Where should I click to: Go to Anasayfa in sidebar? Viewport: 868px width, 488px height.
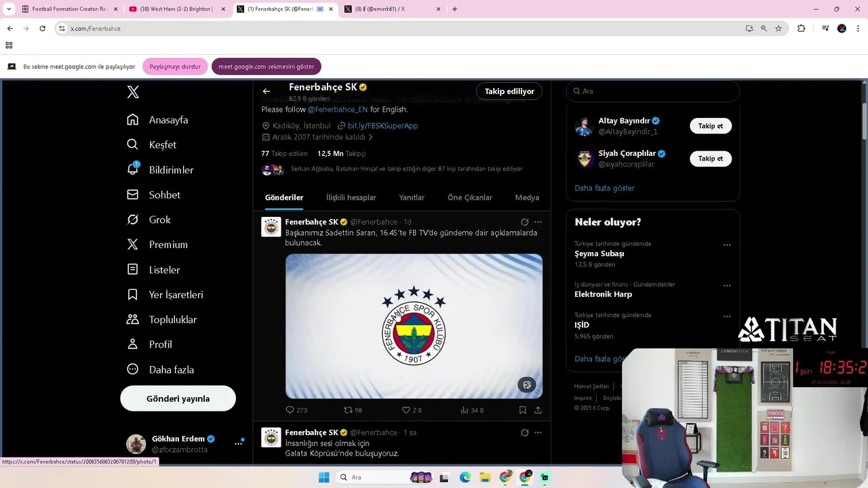pos(157,120)
